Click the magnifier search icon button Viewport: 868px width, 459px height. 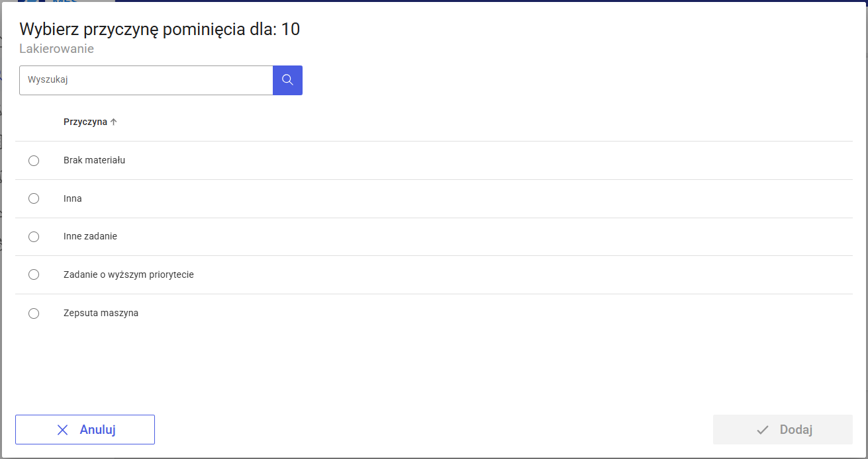(287, 80)
